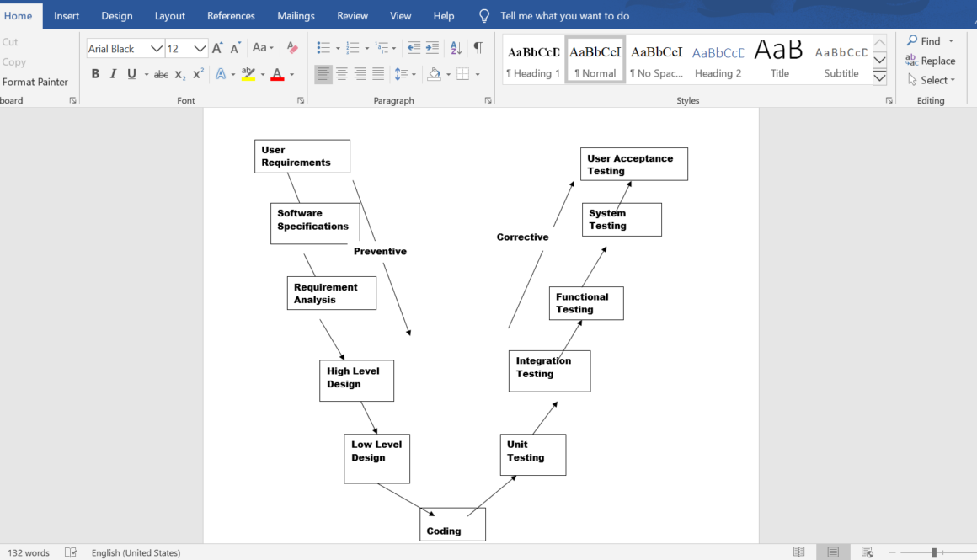977x560 pixels.
Task: Increase indent of the paragraph
Action: [432, 48]
